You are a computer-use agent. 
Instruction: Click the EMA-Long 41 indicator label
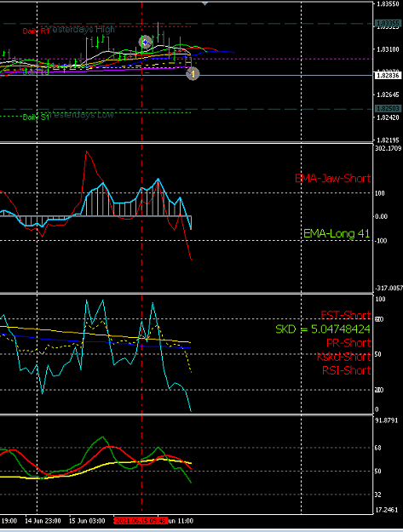click(337, 233)
